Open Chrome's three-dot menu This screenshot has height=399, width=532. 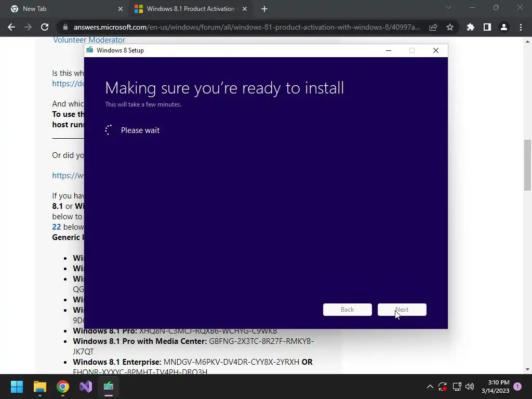[521, 27]
